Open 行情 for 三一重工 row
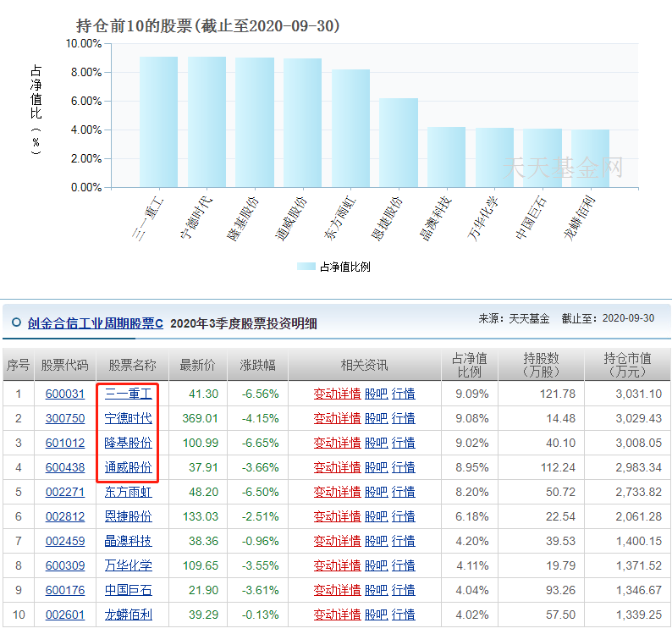 pyautogui.click(x=404, y=394)
